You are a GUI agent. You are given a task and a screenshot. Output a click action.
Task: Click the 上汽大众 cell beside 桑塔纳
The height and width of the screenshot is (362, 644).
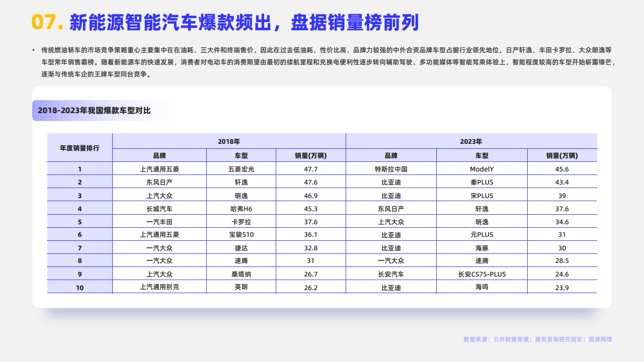159,274
